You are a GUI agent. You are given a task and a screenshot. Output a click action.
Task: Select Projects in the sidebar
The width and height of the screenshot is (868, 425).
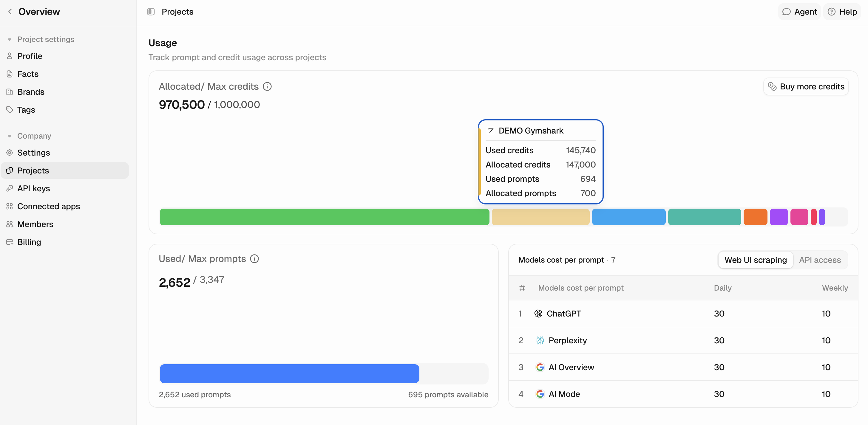[x=65, y=171]
